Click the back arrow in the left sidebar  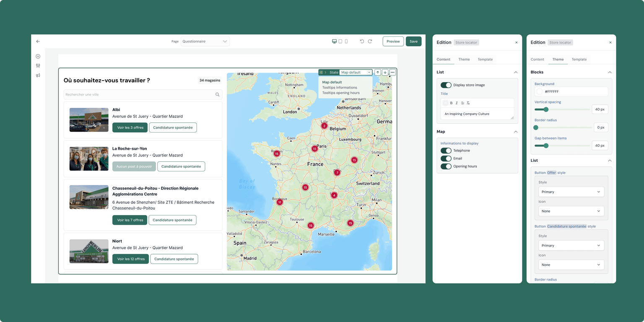tap(38, 41)
